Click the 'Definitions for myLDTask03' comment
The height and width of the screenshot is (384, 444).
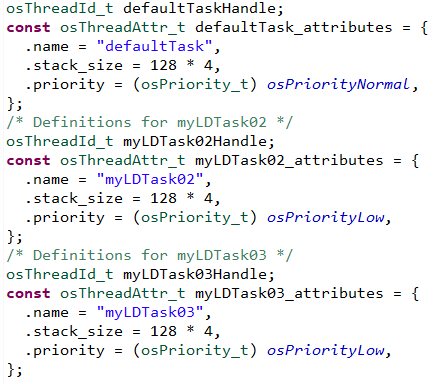coord(149,255)
